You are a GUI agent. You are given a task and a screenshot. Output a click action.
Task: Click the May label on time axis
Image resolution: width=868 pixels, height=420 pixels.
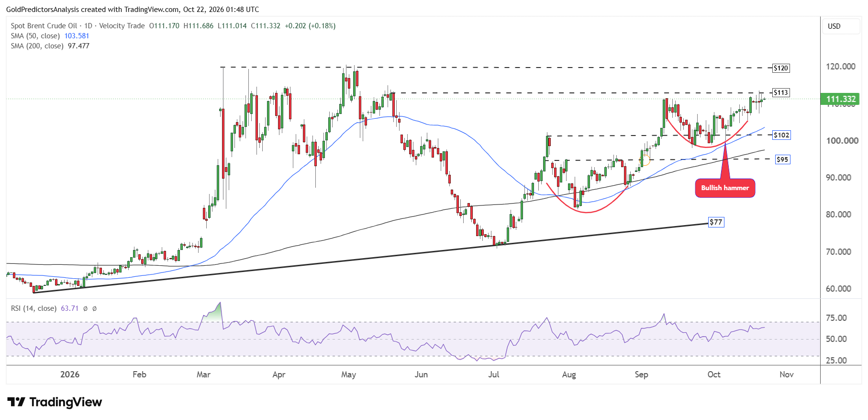[x=348, y=375]
